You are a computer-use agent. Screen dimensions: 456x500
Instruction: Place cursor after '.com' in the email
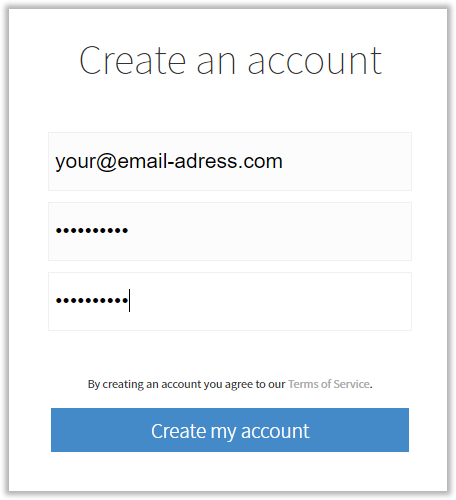(283, 162)
